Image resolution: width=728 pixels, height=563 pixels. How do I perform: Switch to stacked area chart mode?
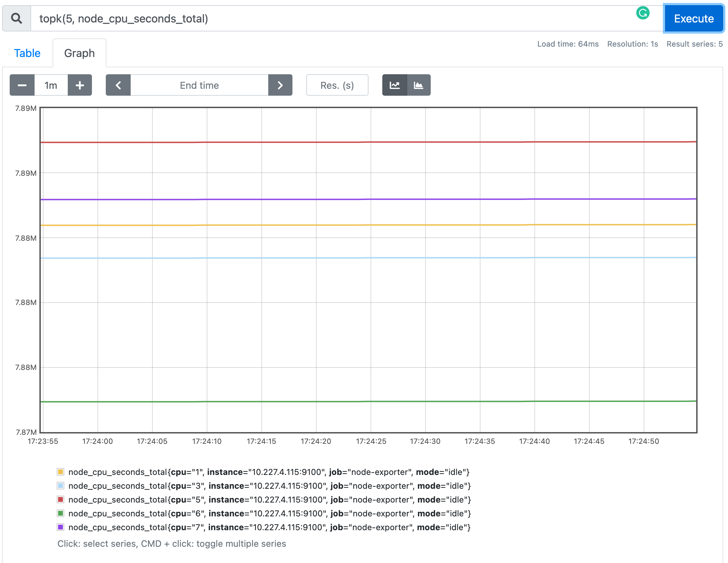coord(419,85)
